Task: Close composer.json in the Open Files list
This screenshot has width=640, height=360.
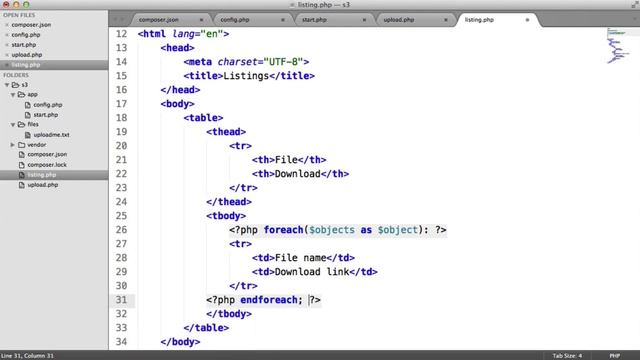Action: 7,25
